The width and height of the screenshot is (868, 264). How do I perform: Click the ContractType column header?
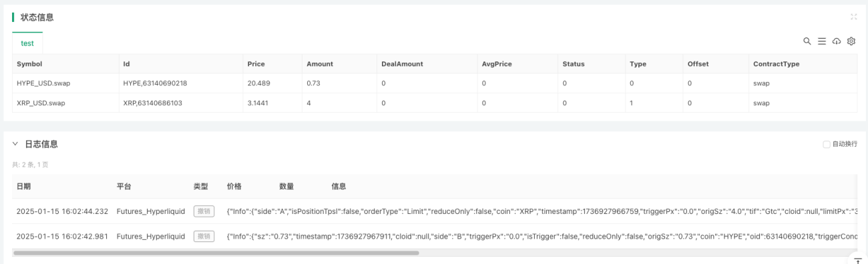pyautogui.click(x=776, y=64)
